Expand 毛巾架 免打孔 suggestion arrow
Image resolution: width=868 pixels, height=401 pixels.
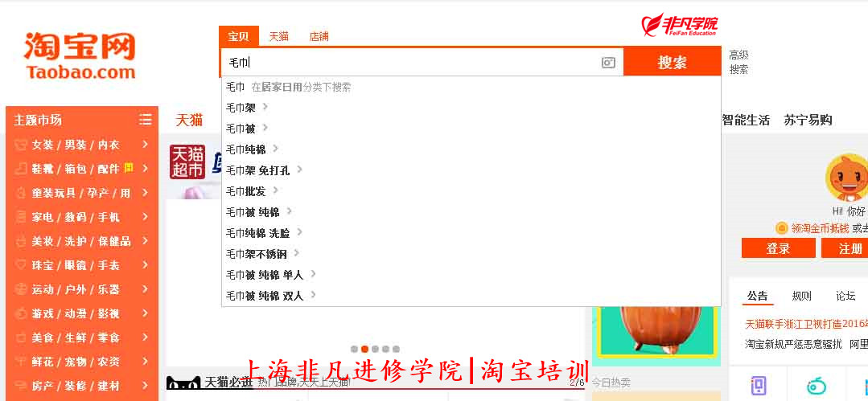(x=299, y=170)
